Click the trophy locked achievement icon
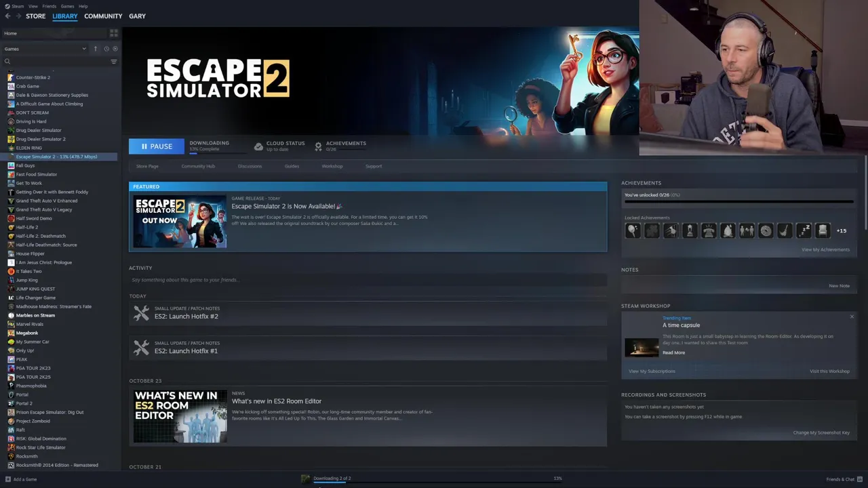 click(x=690, y=230)
